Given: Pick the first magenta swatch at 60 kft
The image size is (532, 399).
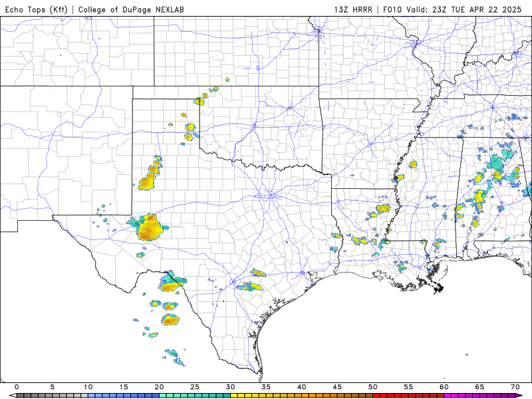Looking at the screenshot, I should 448,396.
